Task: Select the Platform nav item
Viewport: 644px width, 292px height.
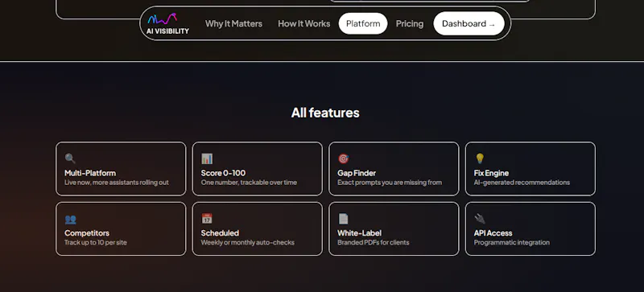Action: [x=363, y=23]
